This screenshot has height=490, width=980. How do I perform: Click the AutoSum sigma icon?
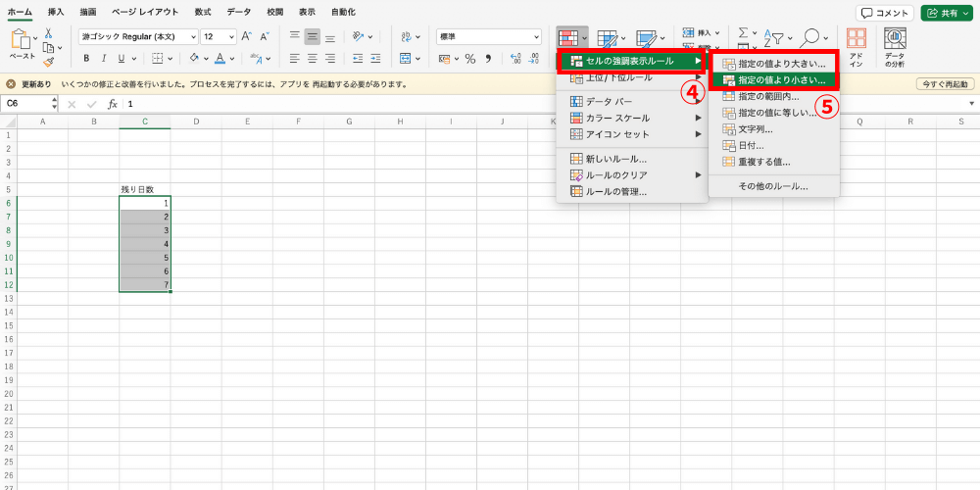point(744,32)
